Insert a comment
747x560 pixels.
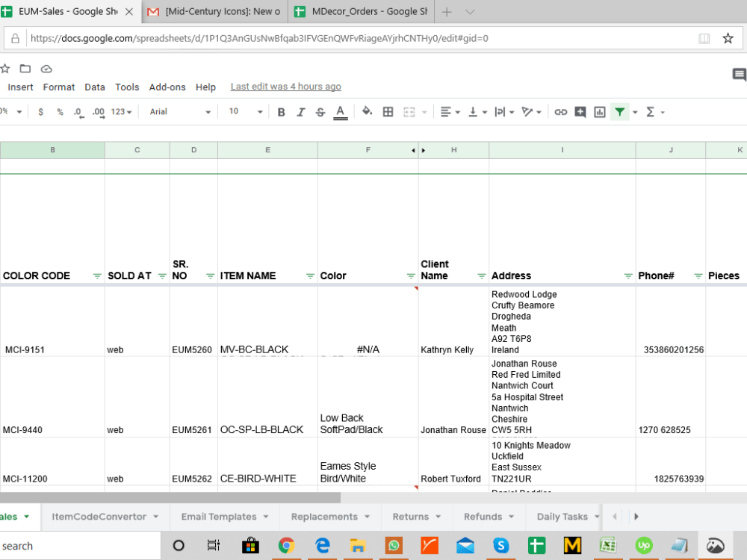(580, 112)
